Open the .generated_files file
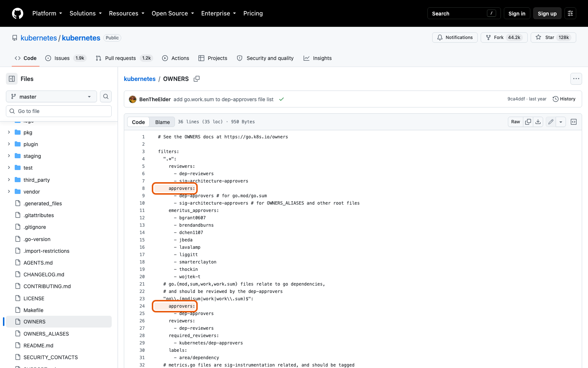Screen dimensions: 588x368 [x=43, y=204]
